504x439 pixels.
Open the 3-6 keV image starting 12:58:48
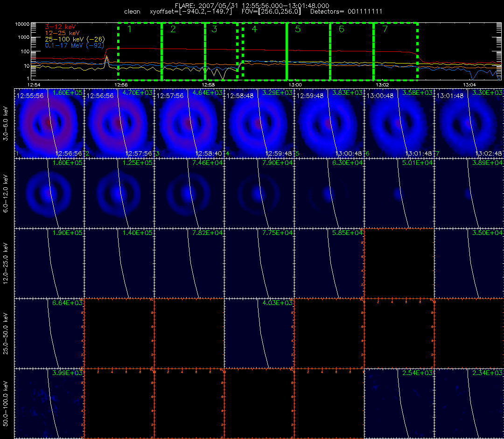point(259,124)
